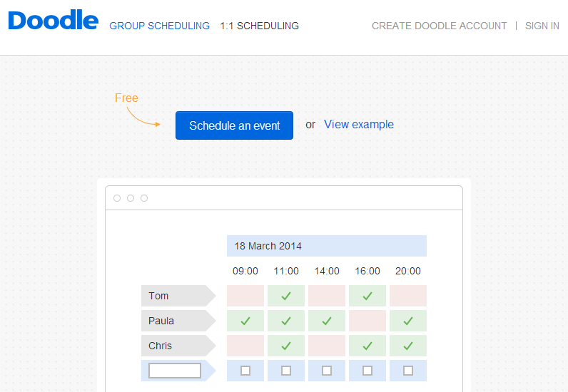Click Tom's red unavailable cell at 09:00

[x=245, y=296]
